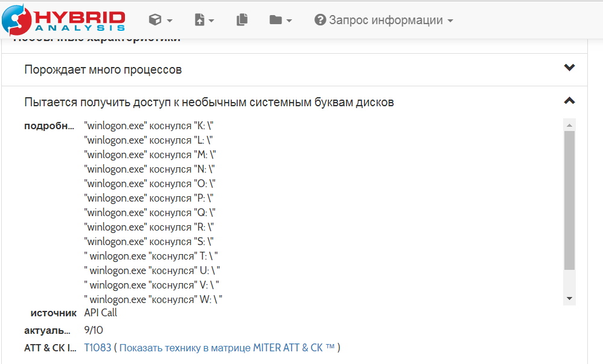Click the Hybrid Analysis logo
Screen dimensions: 603x364
(x=63, y=19)
